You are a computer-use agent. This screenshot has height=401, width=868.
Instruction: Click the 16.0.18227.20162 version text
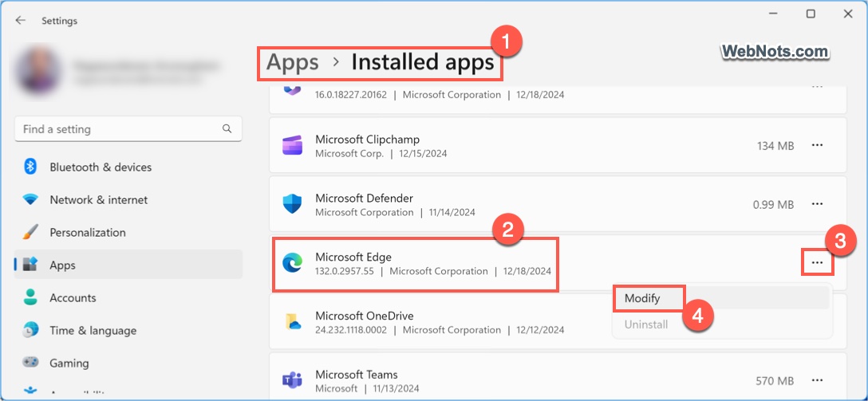click(x=351, y=95)
